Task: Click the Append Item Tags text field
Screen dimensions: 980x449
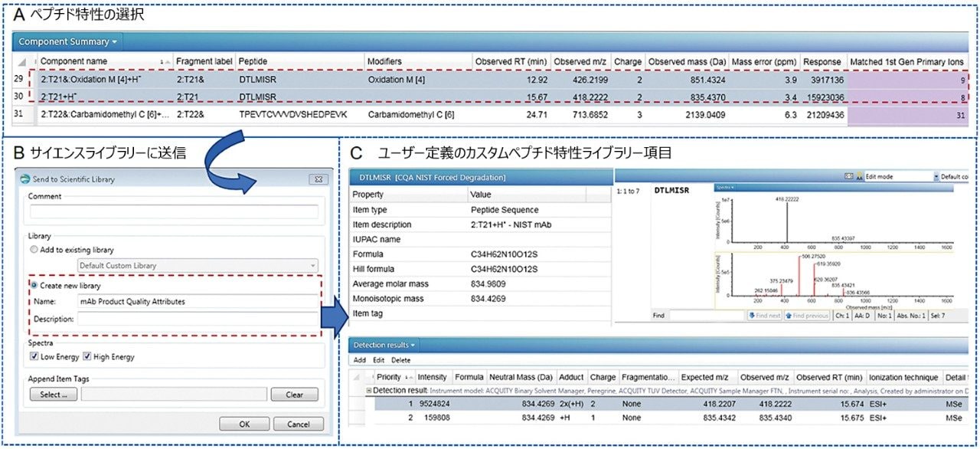Action: click(x=174, y=395)
